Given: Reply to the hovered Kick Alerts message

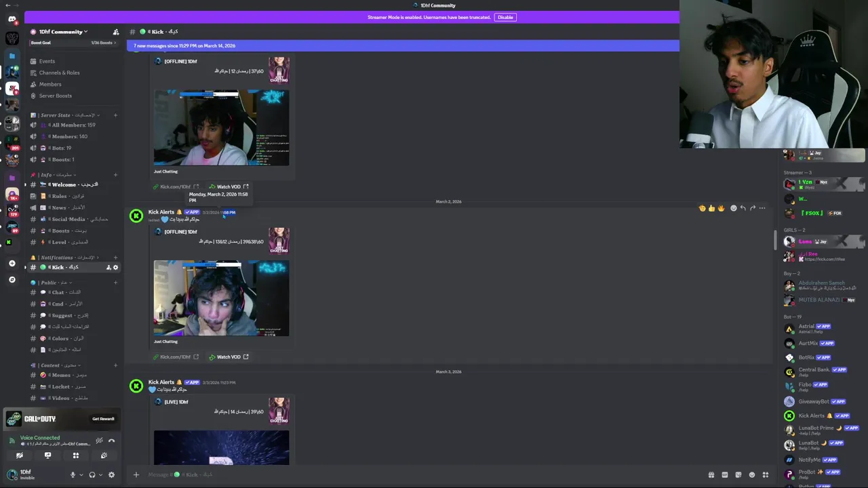Looking at the screenshot, I should tap(743, 208).
